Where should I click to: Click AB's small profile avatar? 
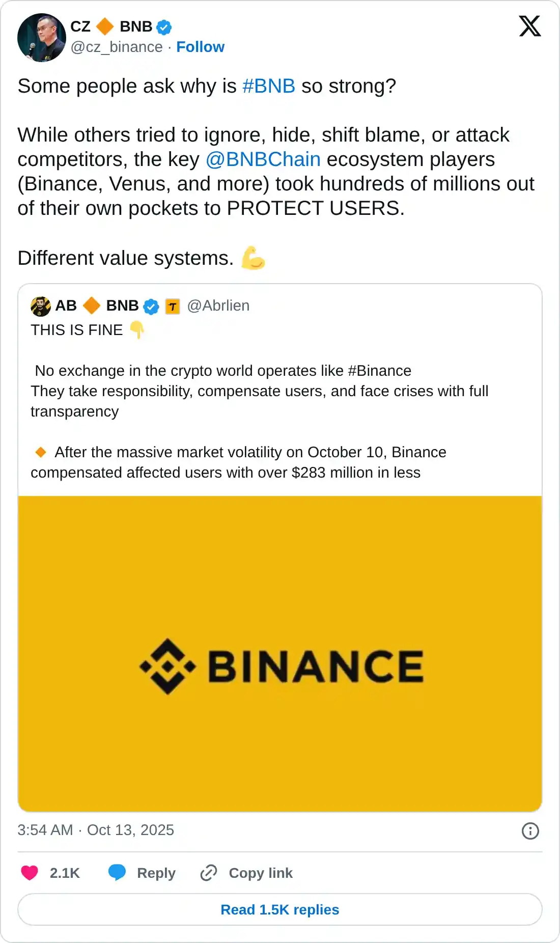pyautogui.click(x=41, y=306)
